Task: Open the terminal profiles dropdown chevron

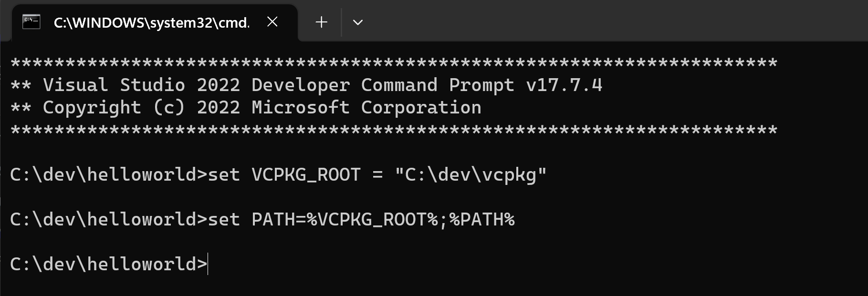Action: 357,22
